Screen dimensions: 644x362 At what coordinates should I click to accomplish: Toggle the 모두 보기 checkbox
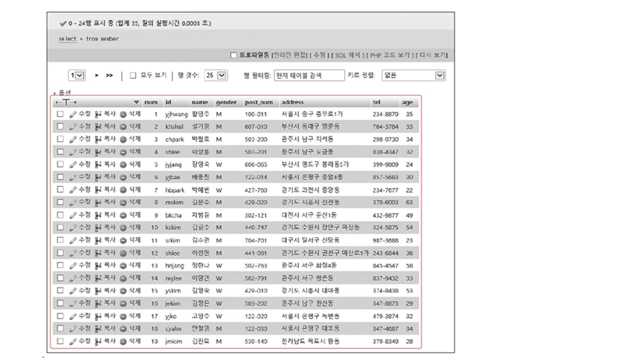point(133,75)
